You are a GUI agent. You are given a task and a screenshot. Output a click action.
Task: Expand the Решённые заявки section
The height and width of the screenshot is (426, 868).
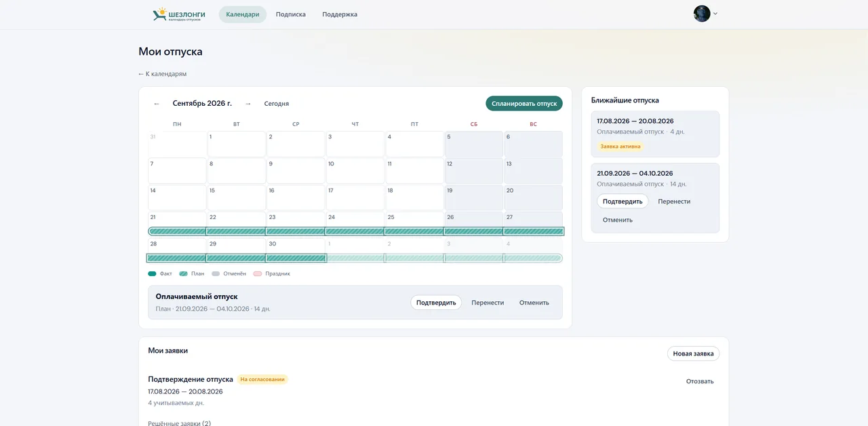point(180,423)
